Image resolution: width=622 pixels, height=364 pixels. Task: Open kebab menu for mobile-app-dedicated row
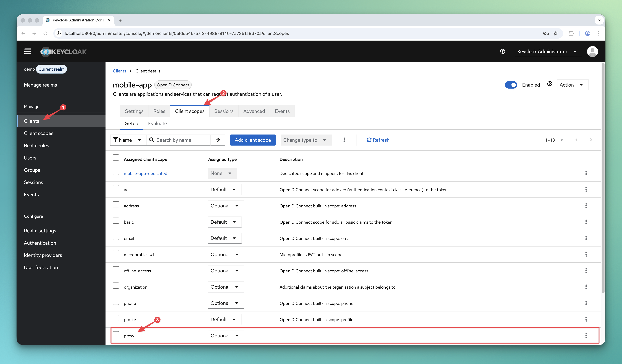(x=586, y=173)
